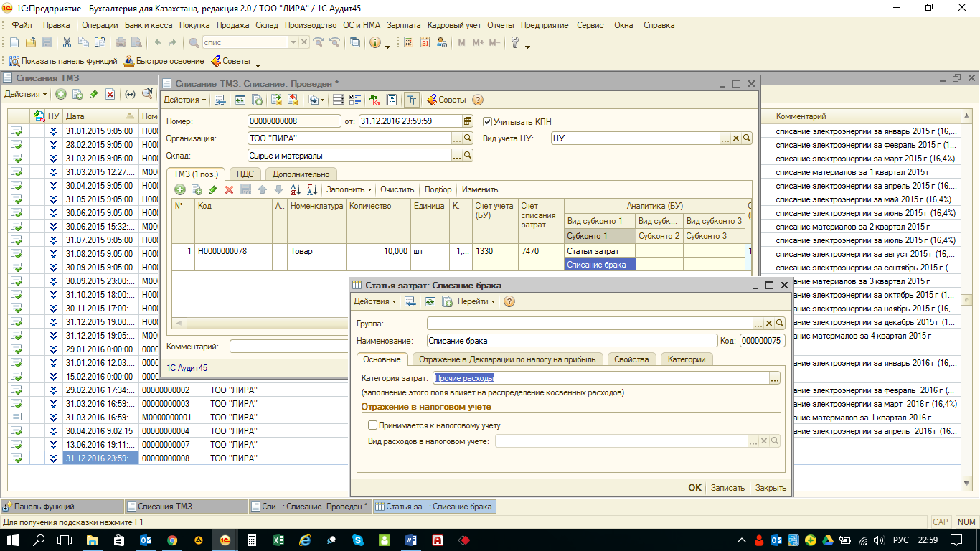Select row dated 13.06.2016 in Списания ТМЗ list

click(99, 444)
